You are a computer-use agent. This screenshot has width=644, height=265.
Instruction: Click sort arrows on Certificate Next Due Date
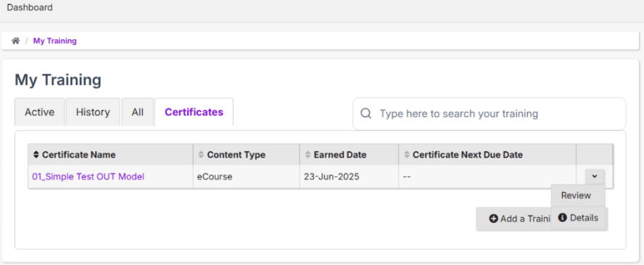pos(406,155)
